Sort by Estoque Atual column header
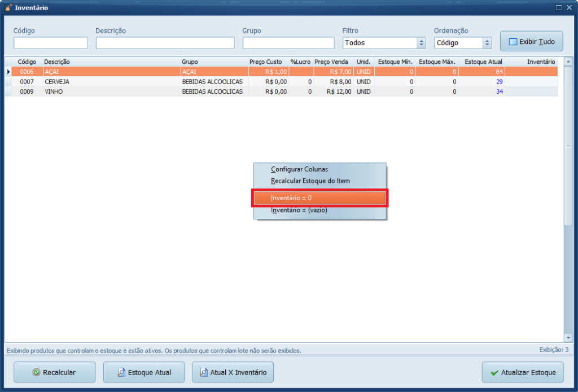This screenshot has width=578, height=392. tap(483, 61)
